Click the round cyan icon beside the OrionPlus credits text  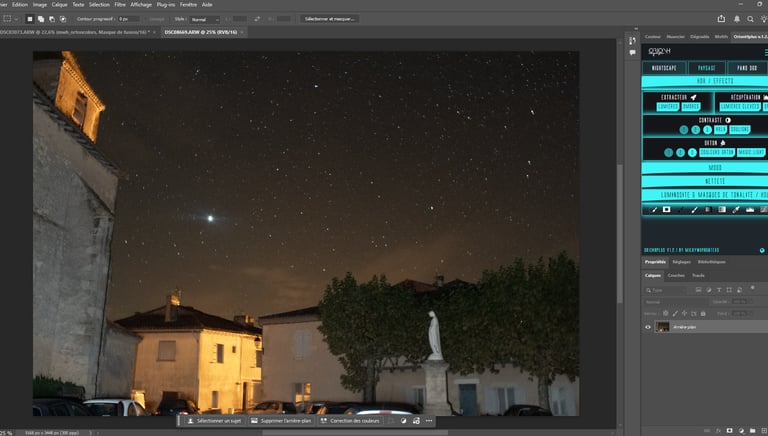762,250
